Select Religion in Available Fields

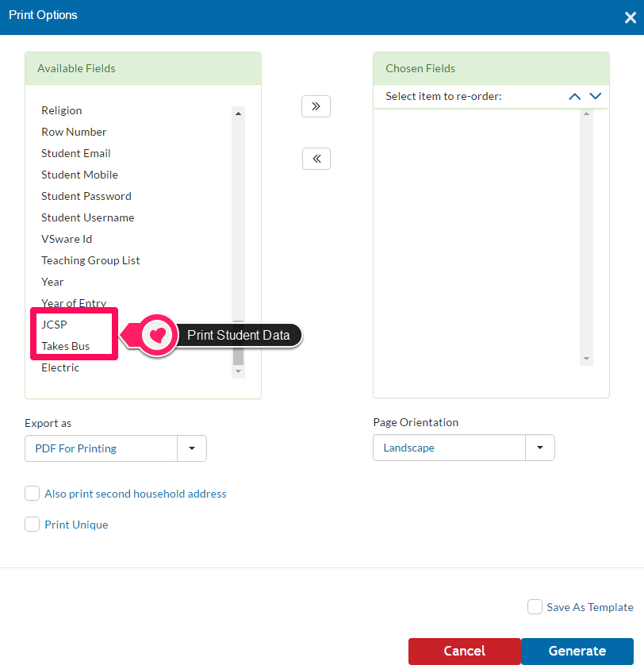pos(61,110)
